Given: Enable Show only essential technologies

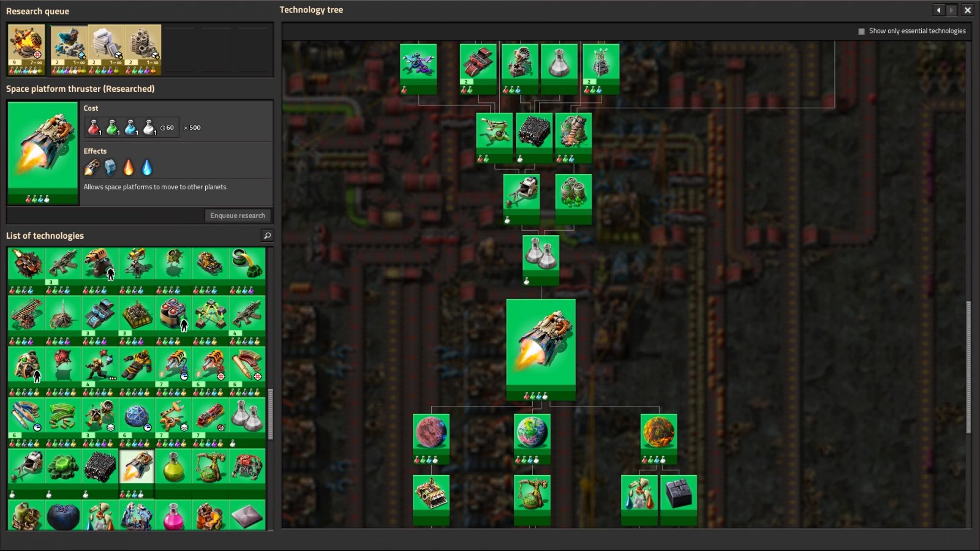Looking at the screenshot, I should pyautogui.click(x=861, y=31).
